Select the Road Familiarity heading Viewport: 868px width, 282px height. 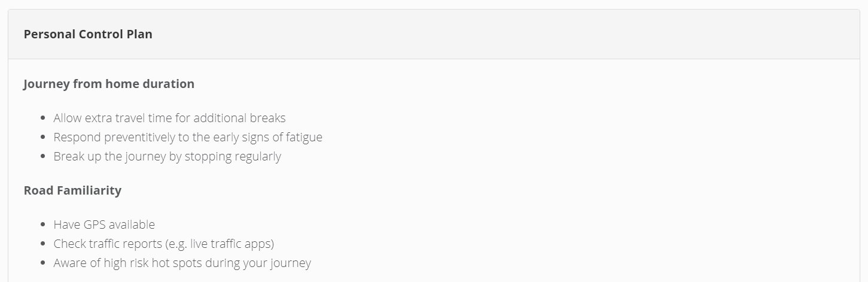coord(72,190)
